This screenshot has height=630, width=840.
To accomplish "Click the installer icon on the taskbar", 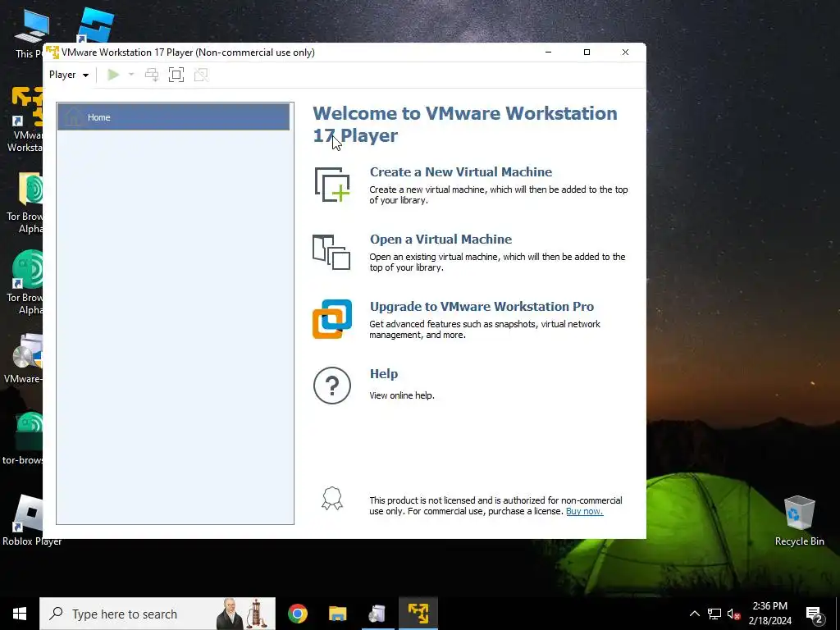I will click(377, 614).
